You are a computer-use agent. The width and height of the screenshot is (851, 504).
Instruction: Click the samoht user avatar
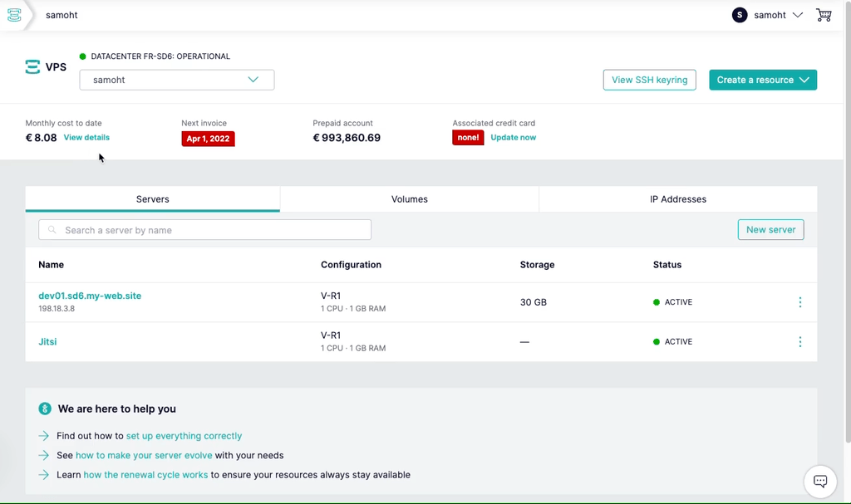point(739,15)
